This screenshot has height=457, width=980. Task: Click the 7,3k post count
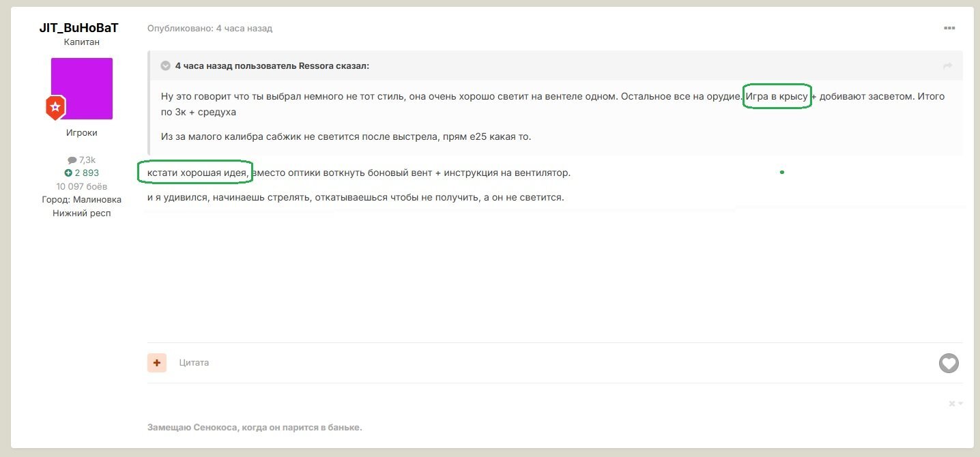[87, 160]
